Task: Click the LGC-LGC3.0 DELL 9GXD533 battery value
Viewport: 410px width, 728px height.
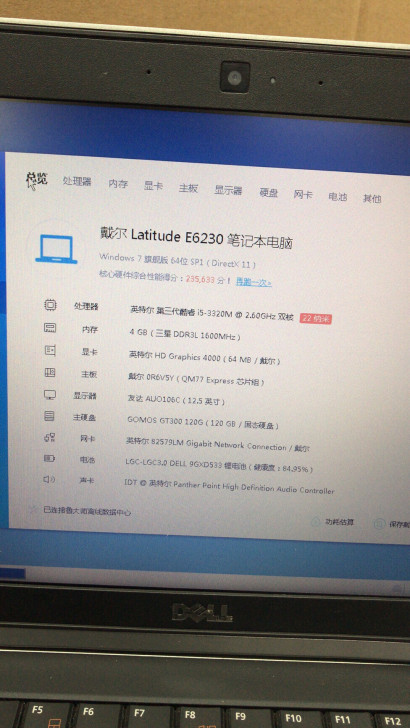Action: (x=219, y=466)
